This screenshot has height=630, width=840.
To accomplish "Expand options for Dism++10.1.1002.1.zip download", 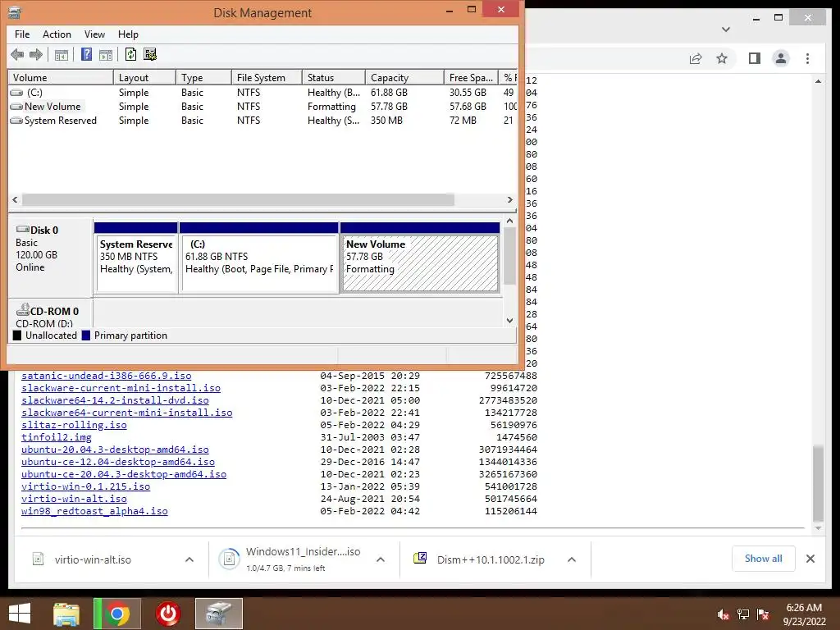I will point(572,559).
